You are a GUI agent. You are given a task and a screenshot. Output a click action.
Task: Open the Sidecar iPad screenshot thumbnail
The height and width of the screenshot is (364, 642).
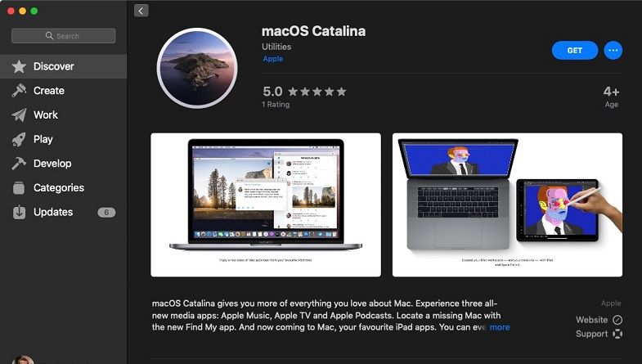[507, 204]
